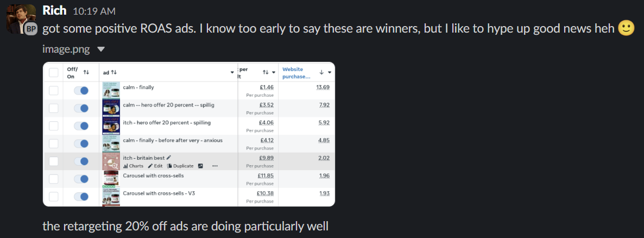The width and height of the screenshot is (644, 238).
Task: Toggle off the calm - finally ad
Action: (x=81, y=91)
